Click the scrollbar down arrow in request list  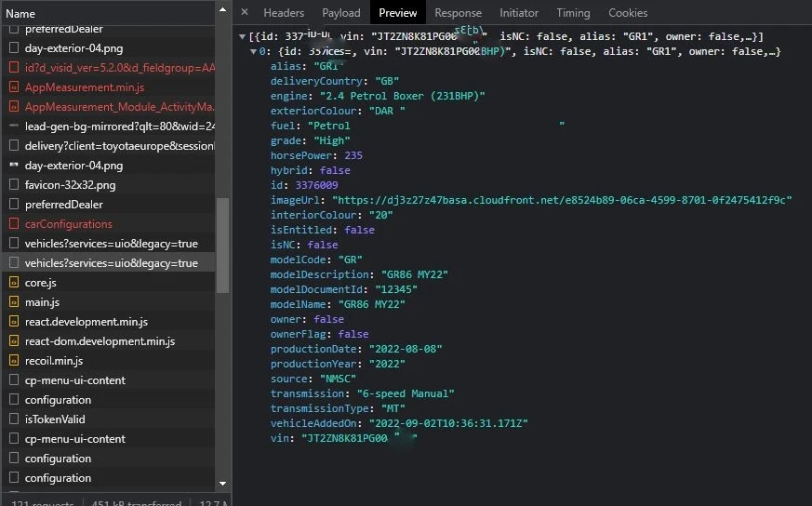222,484
